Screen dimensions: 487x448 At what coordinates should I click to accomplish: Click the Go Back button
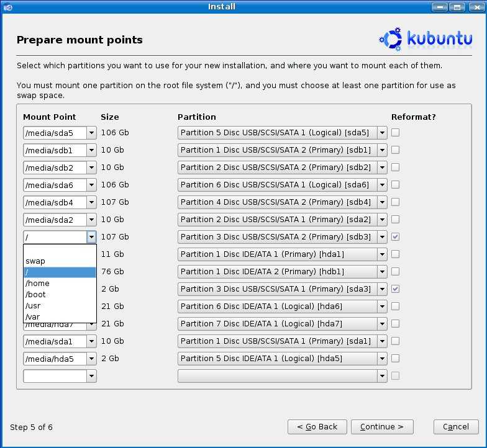[x=317, y=426]
